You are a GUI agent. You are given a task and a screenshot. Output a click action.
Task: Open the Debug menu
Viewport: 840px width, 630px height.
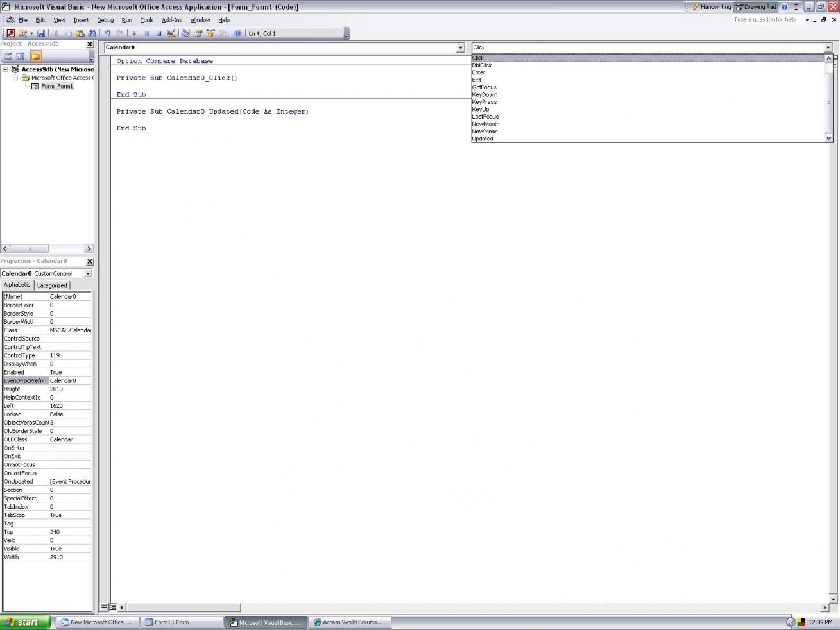105,21
